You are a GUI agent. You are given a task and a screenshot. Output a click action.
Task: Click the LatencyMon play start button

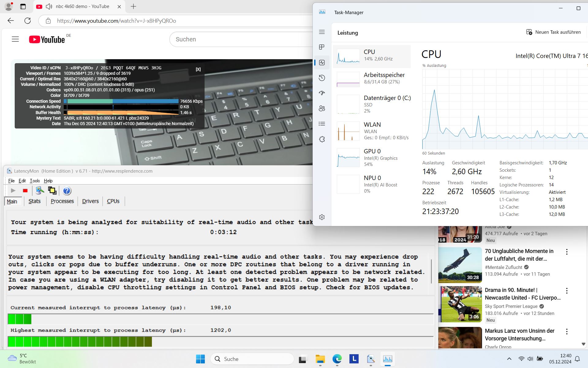13,191
